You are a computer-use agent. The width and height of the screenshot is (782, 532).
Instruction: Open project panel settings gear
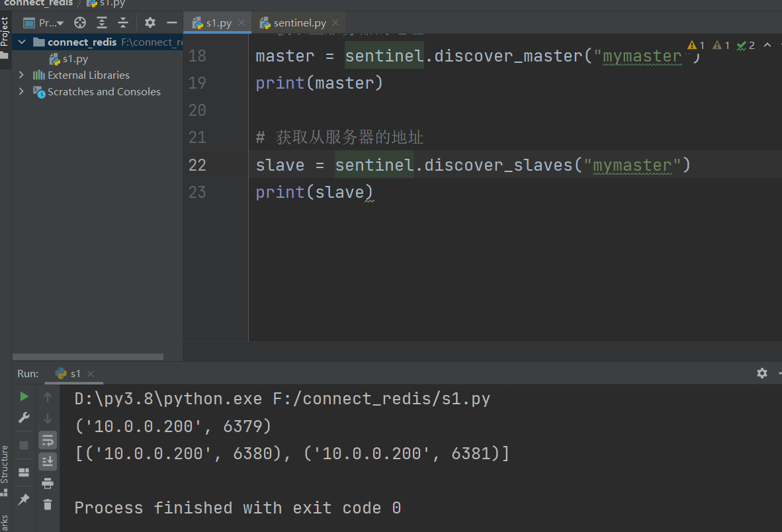pos(150,22)
